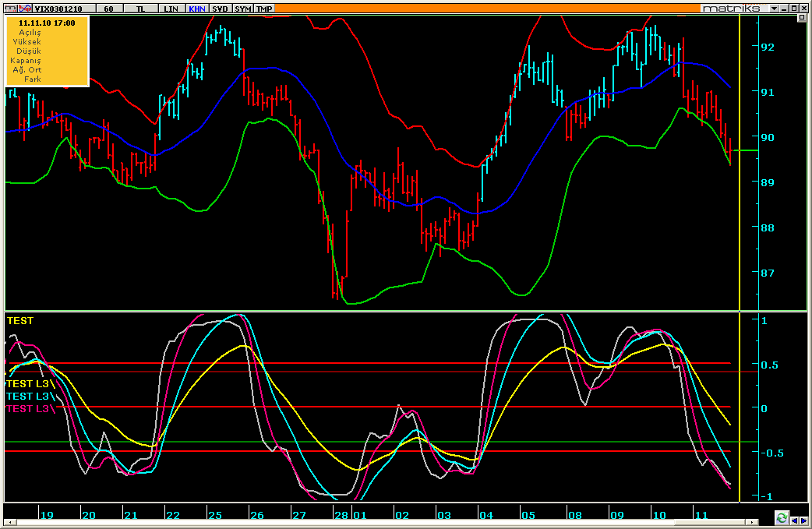Image resolution: width=812 pixels, height=529 pixels.
Task: Click the blue right arrow icon
Action: 803,519
